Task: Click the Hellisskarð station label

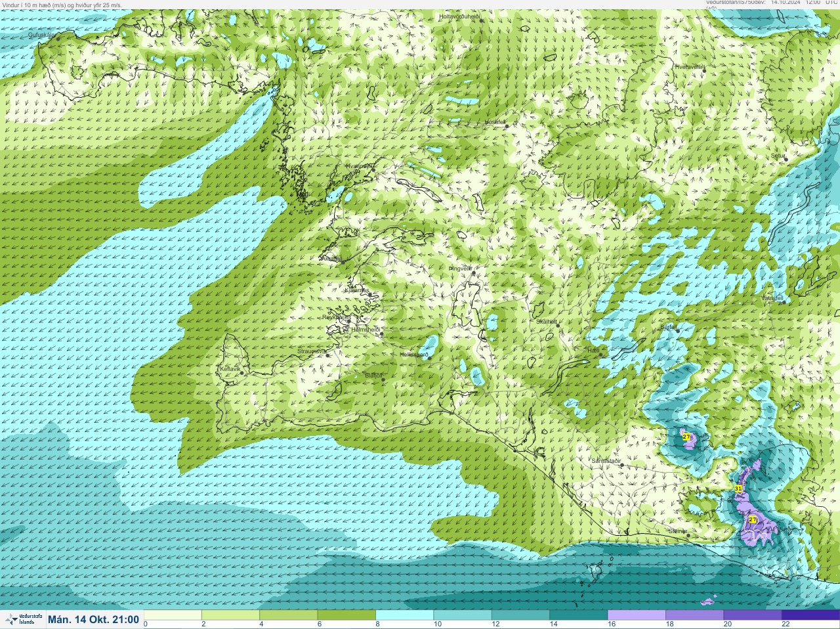Action: 414,355
